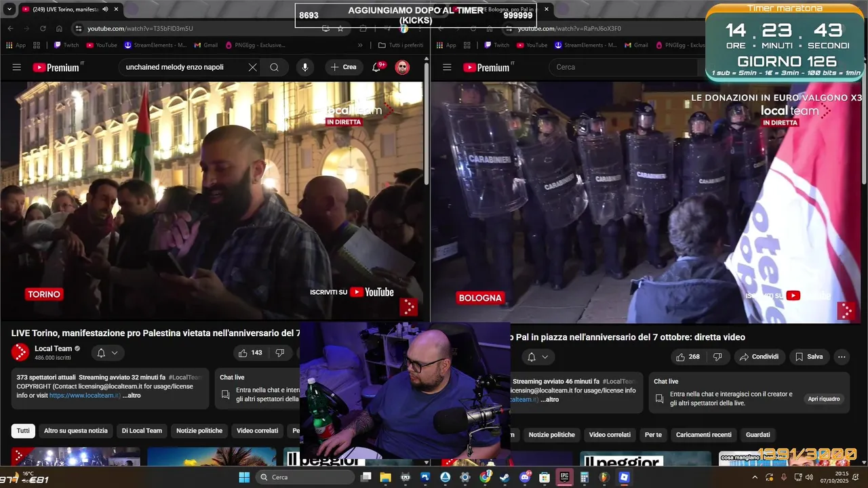The image size is (868, 488).
Task: Open the account avatar menu on YouTube
Action: tap(402, 67)
